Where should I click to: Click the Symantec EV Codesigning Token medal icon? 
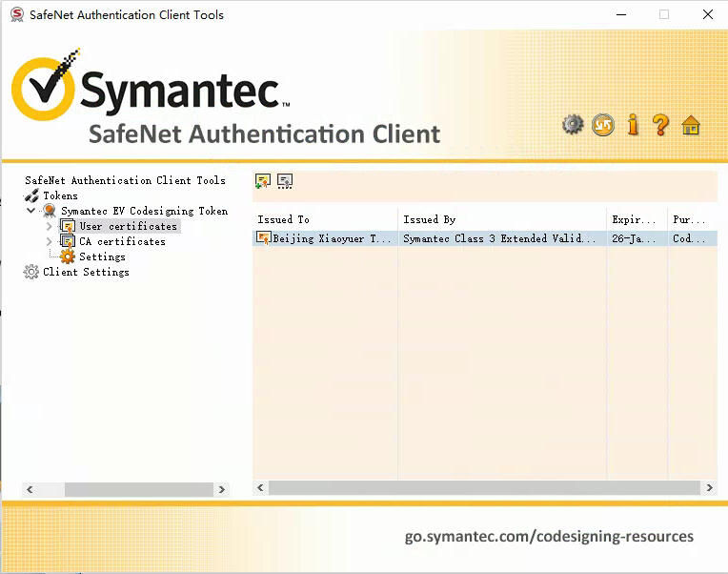(50, 211)
